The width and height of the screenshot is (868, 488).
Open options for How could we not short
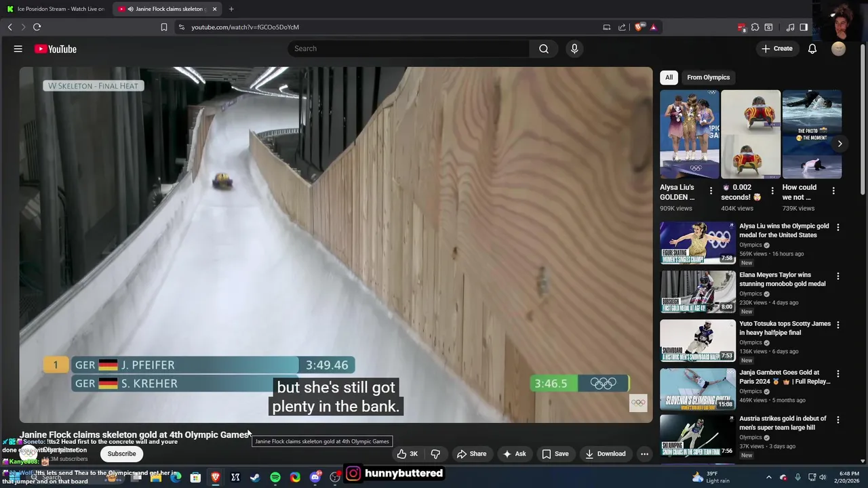coord(833,191)
